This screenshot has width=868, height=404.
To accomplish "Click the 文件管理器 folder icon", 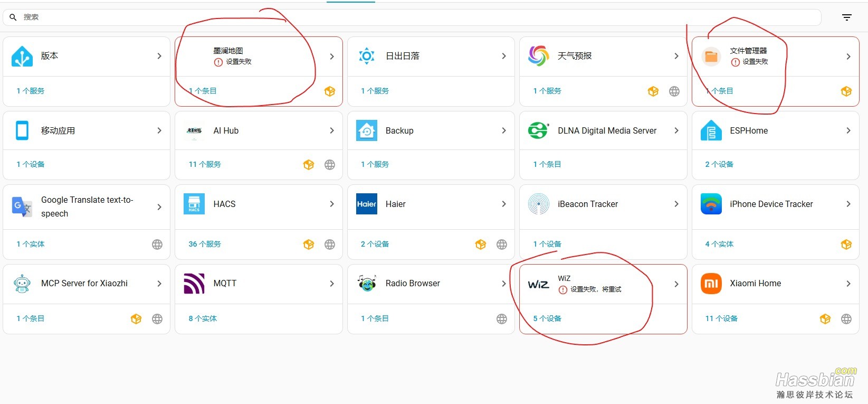I will [x=711, y=56].
